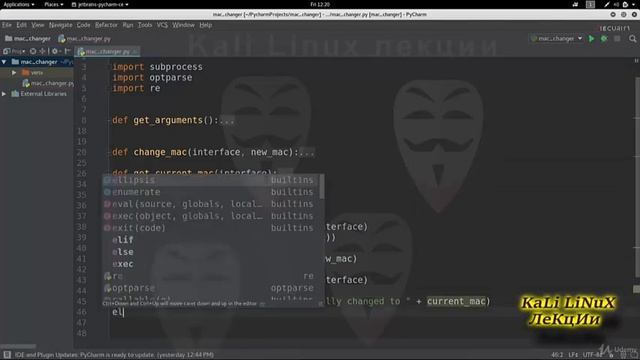The image size is (640, 360).
Task: Click the mac_changer folder icon in breadcrumb
Action: tap(8, 38)
